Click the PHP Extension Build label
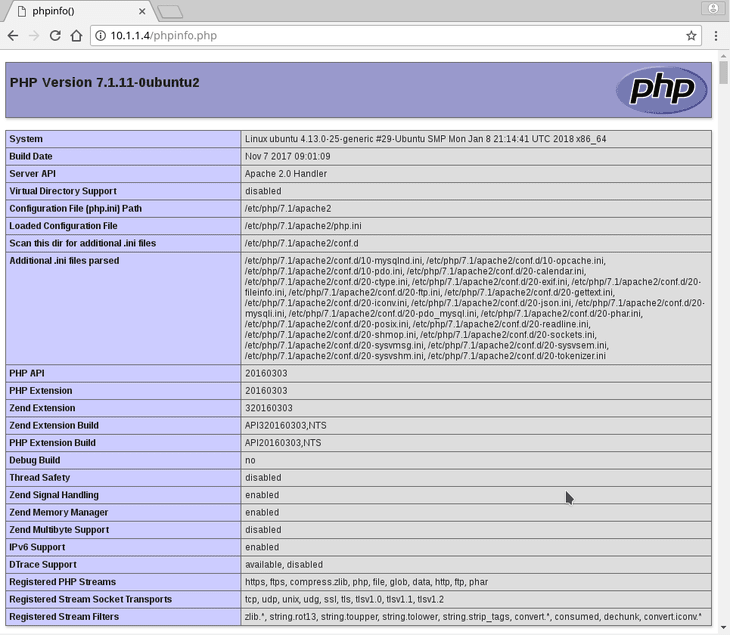Image resolution: width=730 pixels, height=635 pixels. [x=53, y=443]
